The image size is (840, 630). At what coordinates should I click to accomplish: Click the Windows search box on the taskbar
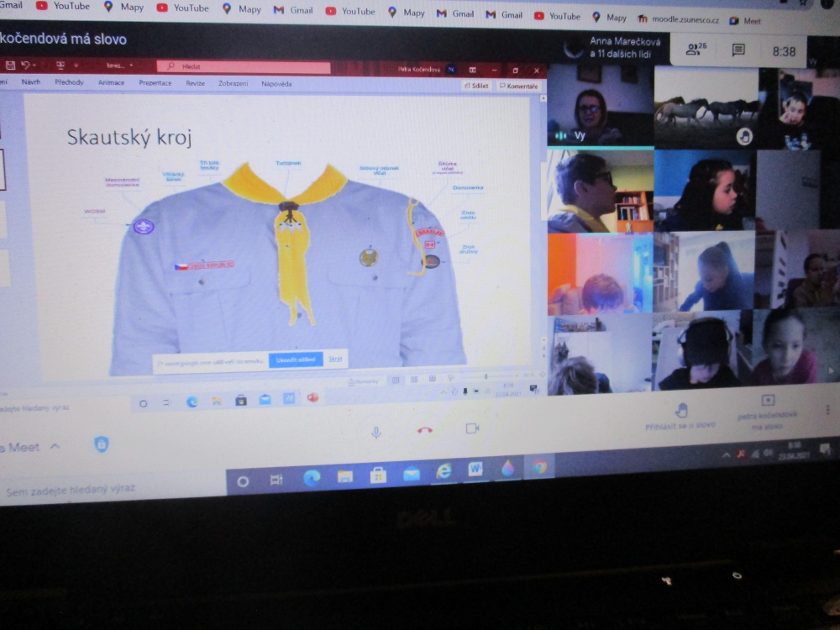coord(113,489)
